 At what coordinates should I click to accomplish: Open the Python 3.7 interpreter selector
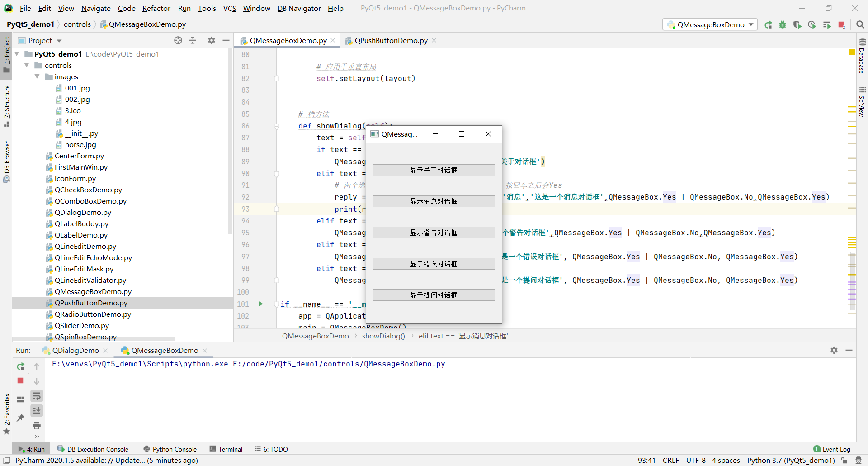coord(791,461)
